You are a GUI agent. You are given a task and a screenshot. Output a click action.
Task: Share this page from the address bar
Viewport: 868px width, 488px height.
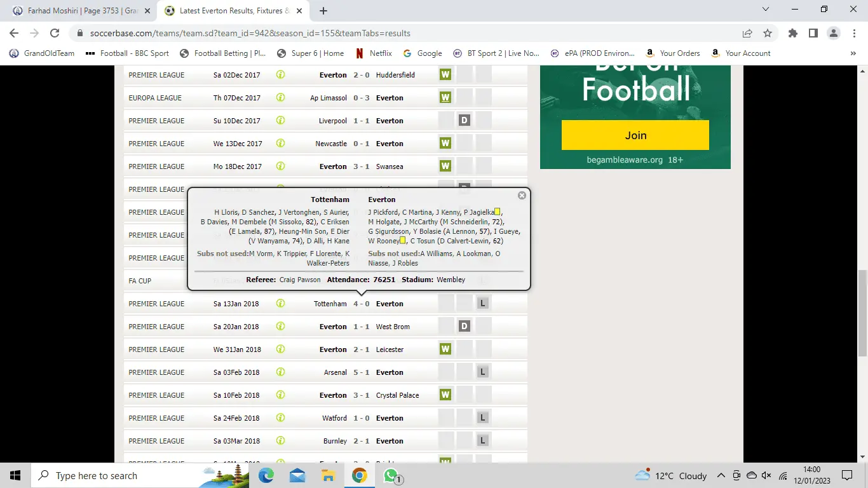(x=747, y=33)
